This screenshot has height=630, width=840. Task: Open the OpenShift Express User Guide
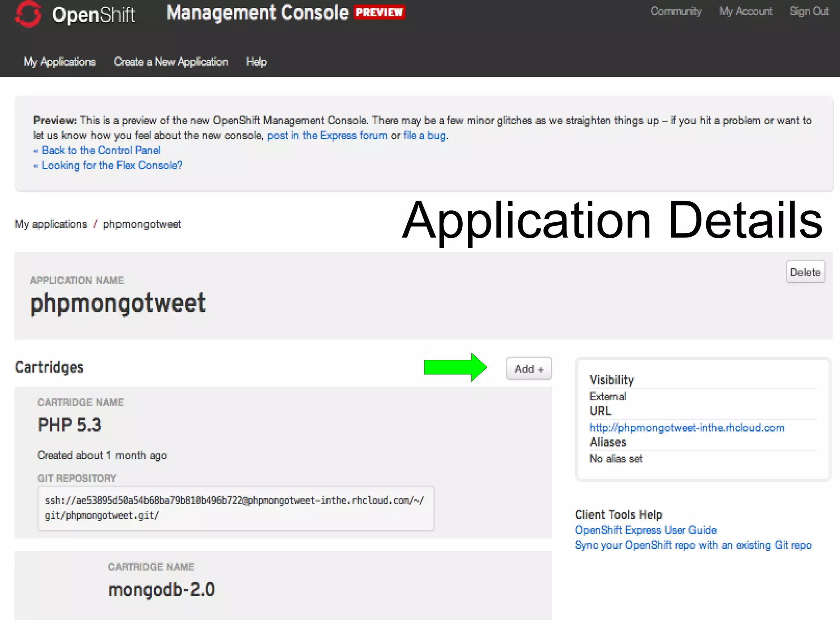[x=646, y=530]
